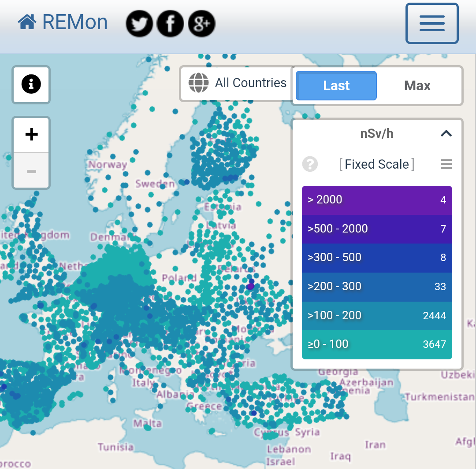Collapse the nSv/h legend panel
Screen dimensions: 476x469
446,133
